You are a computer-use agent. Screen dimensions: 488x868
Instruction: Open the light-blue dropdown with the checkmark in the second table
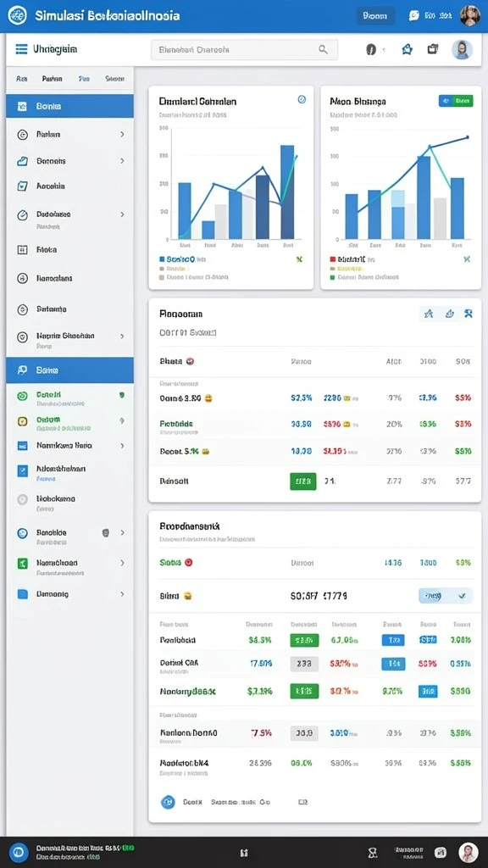(446, 596)
